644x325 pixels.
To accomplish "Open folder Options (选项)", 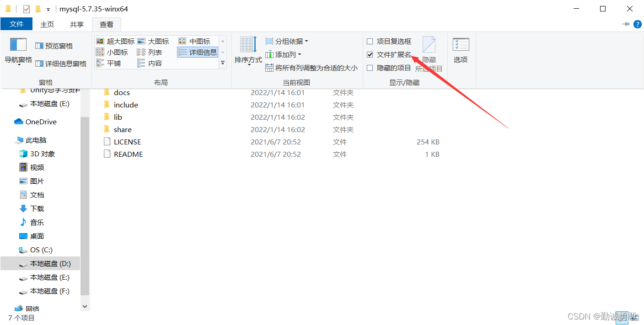I will pos(461,50).
